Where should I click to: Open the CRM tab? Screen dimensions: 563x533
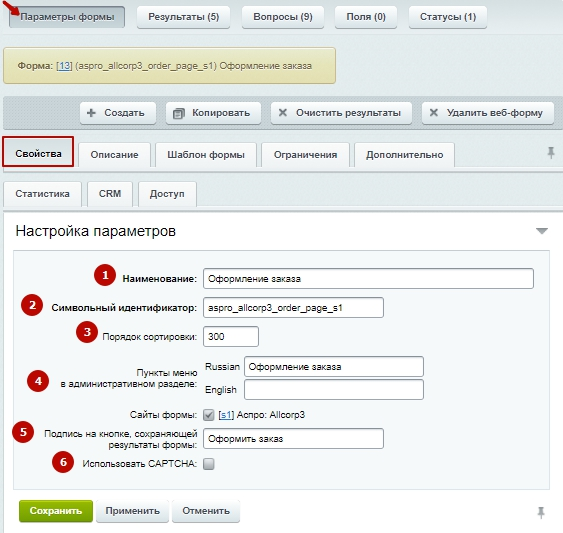click(110, 194)
